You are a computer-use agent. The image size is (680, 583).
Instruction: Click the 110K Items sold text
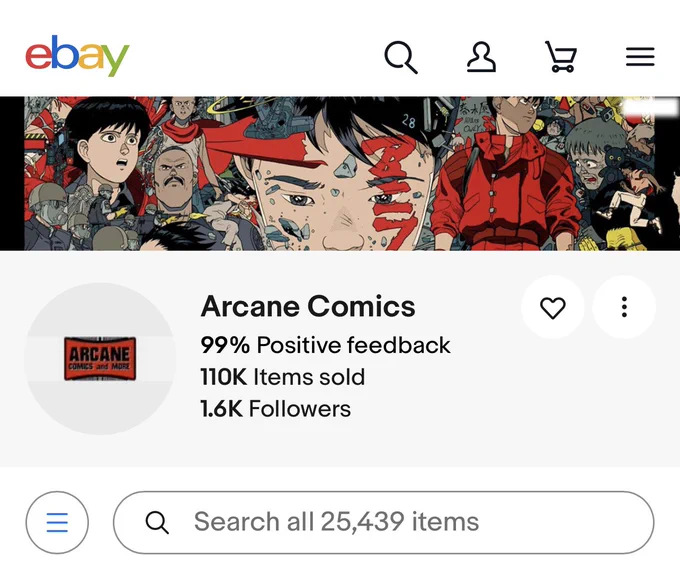(282, 377)
